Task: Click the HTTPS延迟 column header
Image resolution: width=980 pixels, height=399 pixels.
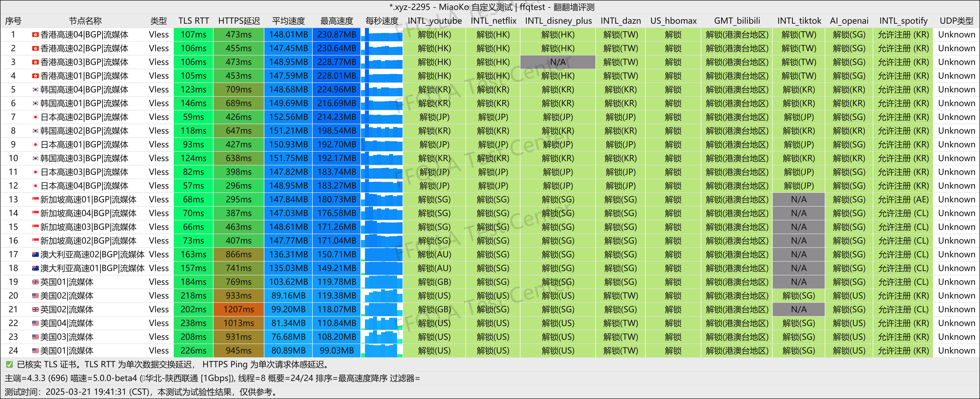Action: coord(239,21)
